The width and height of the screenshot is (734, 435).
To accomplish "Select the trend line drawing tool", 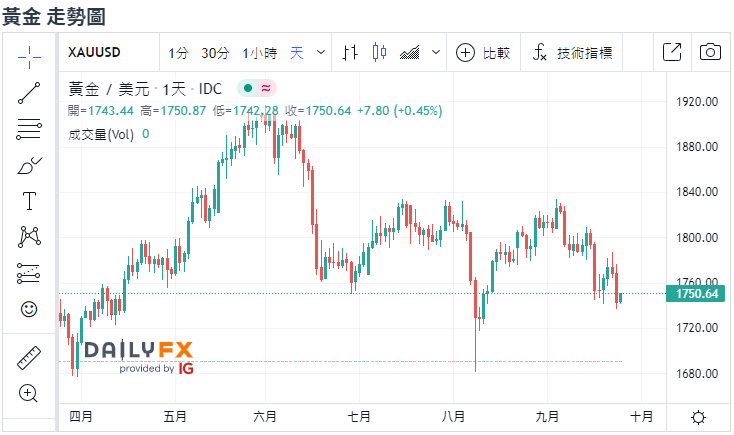I will (x=29, y=92).
